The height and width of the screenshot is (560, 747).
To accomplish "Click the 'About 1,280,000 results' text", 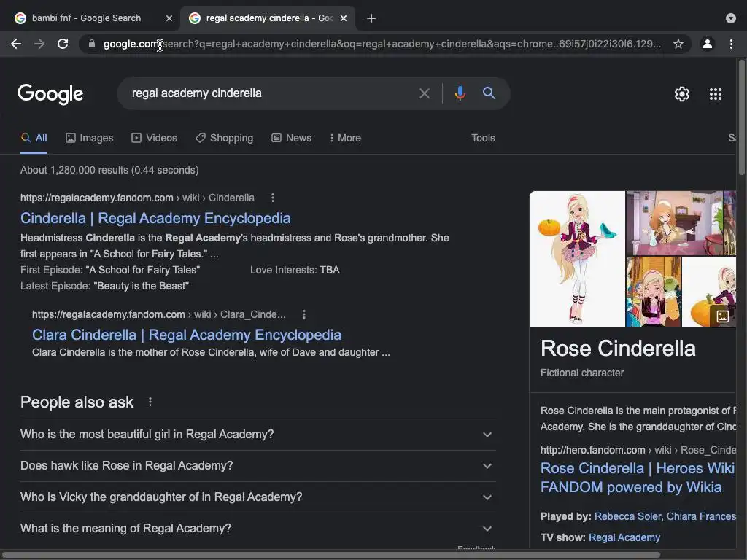I will pyautogui.click(x=109, y=170).
